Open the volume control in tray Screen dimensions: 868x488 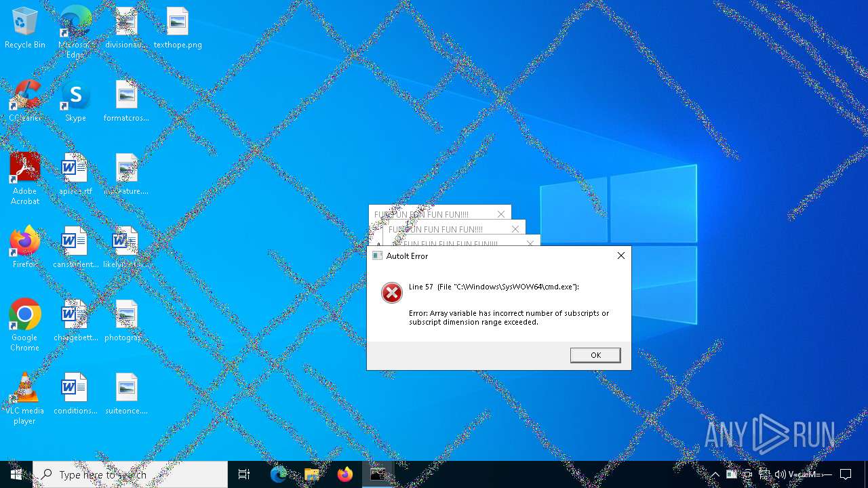pos(781,474)
